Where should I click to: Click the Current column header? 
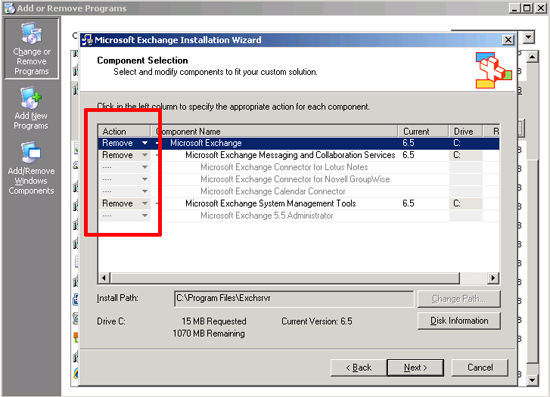point(423,131)
